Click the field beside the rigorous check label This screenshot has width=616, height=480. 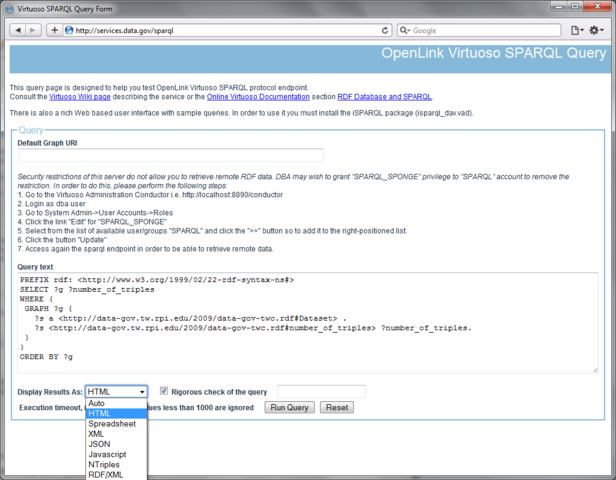click(321, 392)
